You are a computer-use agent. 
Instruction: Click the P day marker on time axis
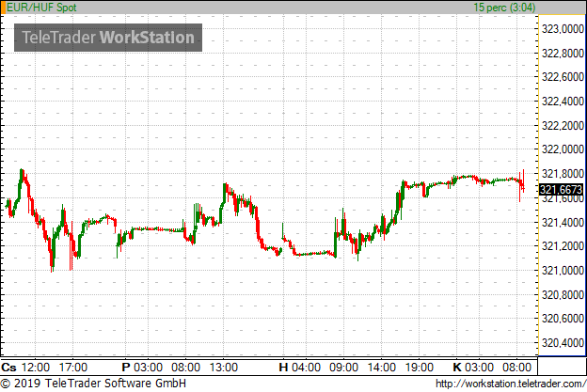coord(126,368)
